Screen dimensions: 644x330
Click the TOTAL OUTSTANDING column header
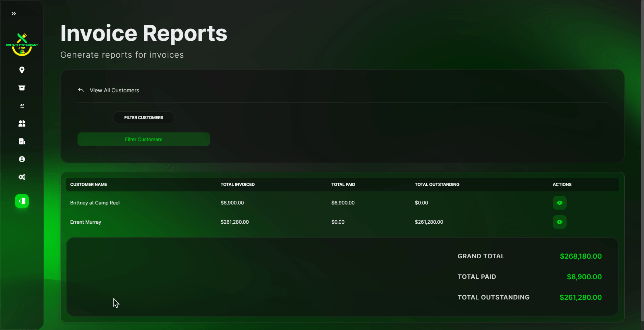pyautogui.click(x=437, y=185)
